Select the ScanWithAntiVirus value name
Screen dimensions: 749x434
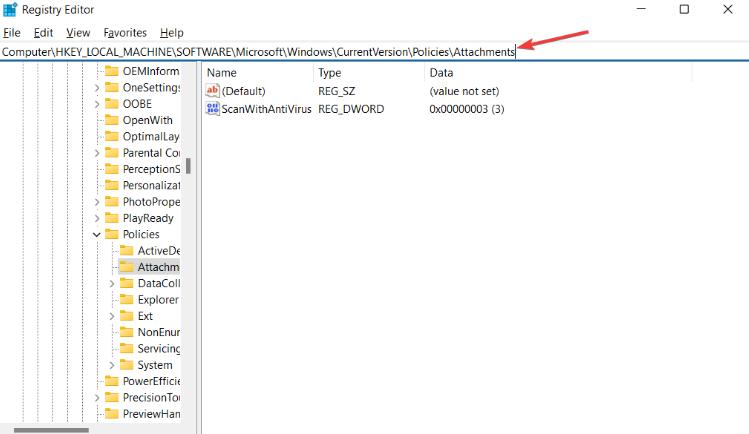point(267,109)
